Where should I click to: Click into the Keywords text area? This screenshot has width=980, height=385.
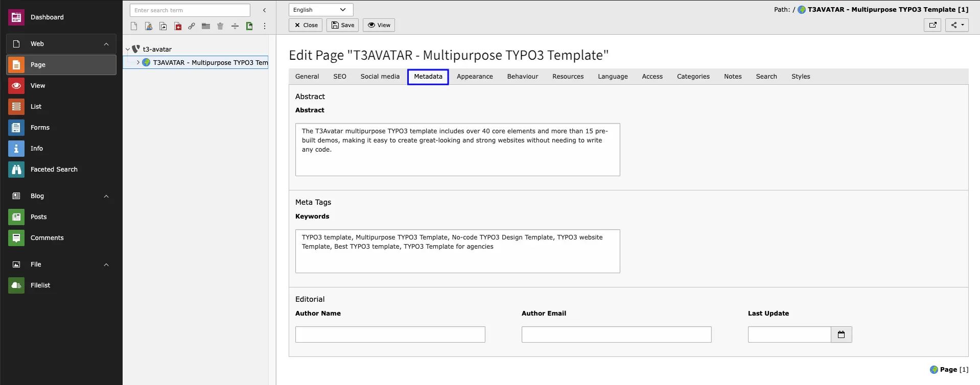point(458,251)
